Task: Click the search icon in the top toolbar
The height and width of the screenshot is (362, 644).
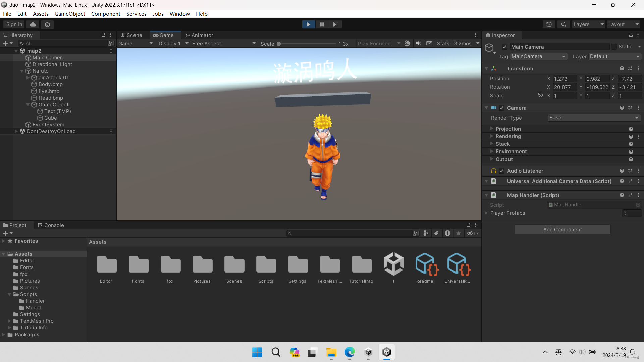Action: [563, 24]
